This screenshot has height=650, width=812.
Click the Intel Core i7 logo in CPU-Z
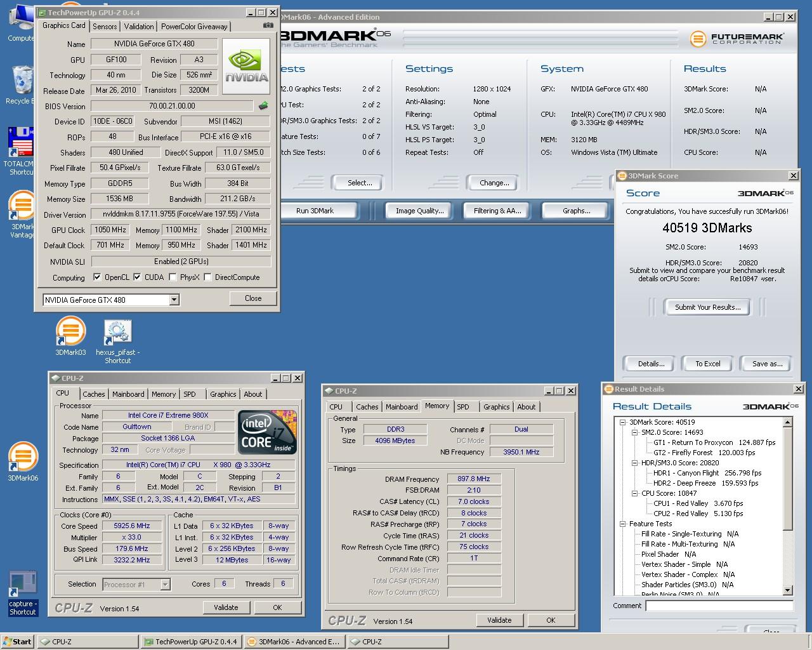coord(267,433)
